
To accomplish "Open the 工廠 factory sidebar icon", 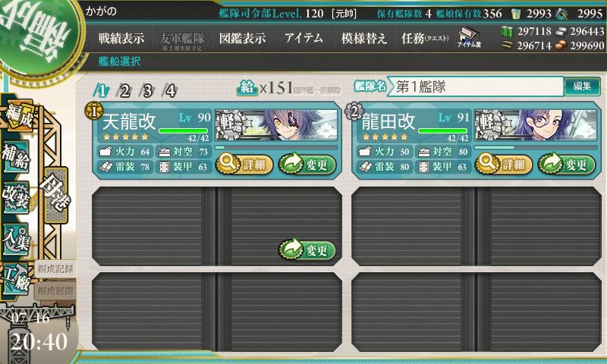I will pos(16,279).
